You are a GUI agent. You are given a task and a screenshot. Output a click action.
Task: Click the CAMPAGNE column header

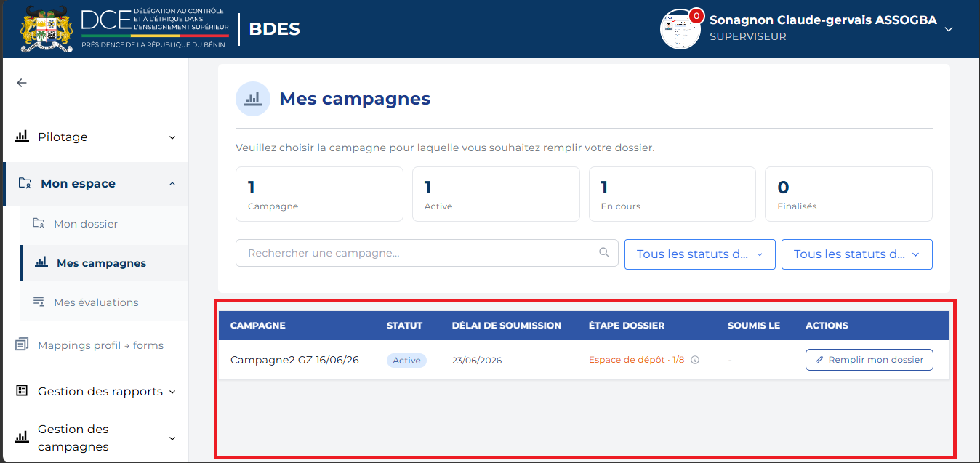tap(257, 326)
